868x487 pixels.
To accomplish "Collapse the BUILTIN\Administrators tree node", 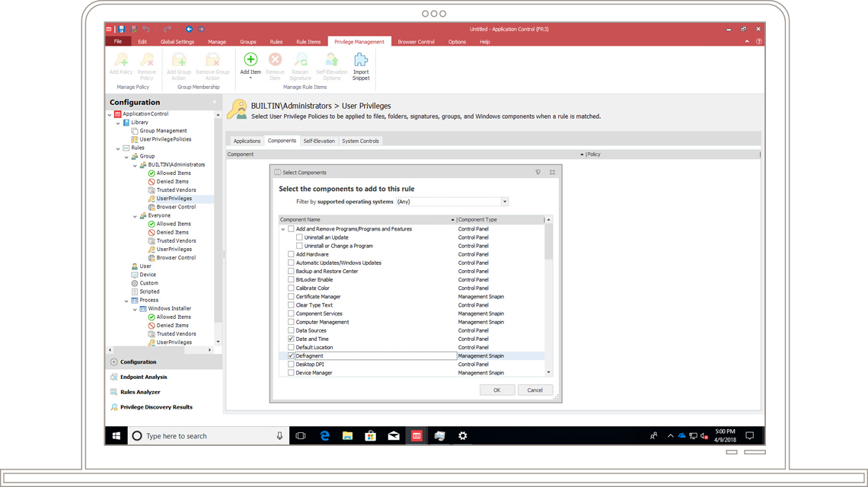I will pyautogui.click(x=135, y=165).
